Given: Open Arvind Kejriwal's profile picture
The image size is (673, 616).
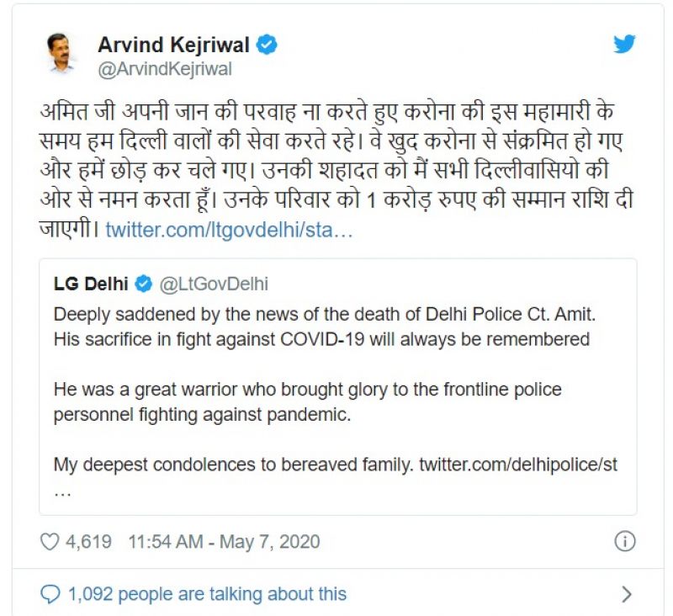Looking at the screenshot, I should 61,55.
